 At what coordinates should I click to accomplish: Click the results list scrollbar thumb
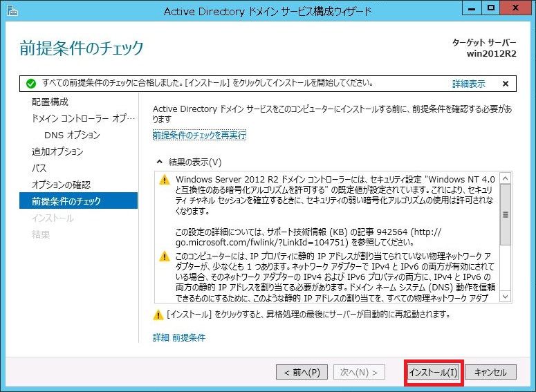506,214
